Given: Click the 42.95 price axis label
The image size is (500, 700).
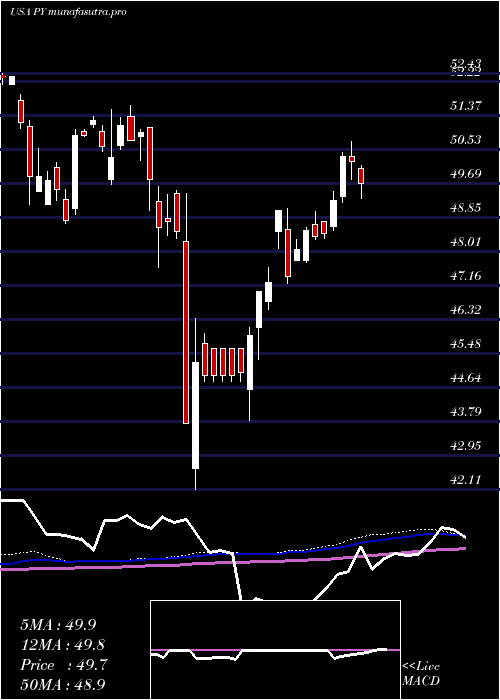Looking at the screenshot, I should (466, 446).
